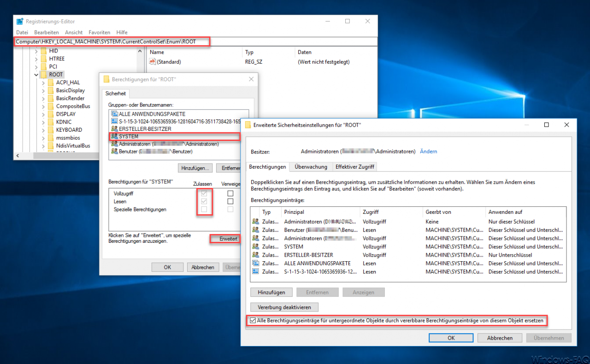This screenshot has width=590, height=364.
Task: Click Vererbung deaktivieren button
Action: [284, 307]
